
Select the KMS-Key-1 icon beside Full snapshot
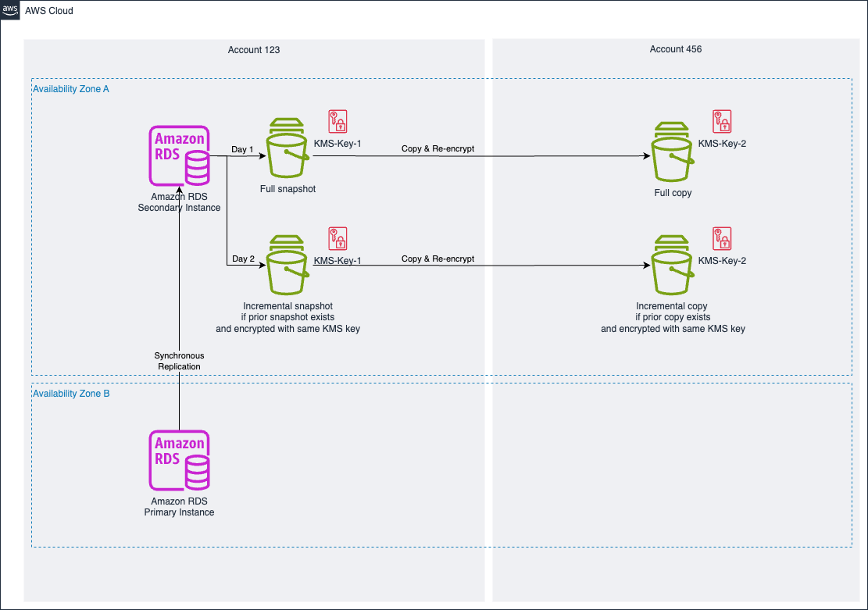(336, 122)
